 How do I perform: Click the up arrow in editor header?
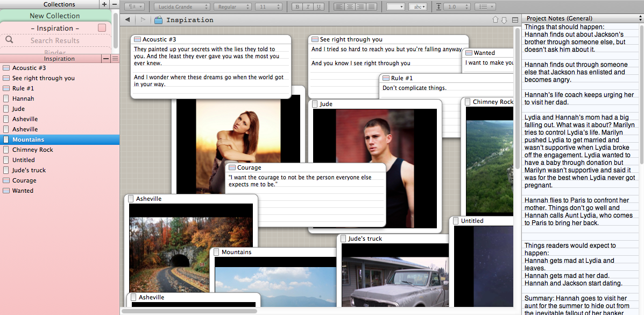[x=496, y=20]
